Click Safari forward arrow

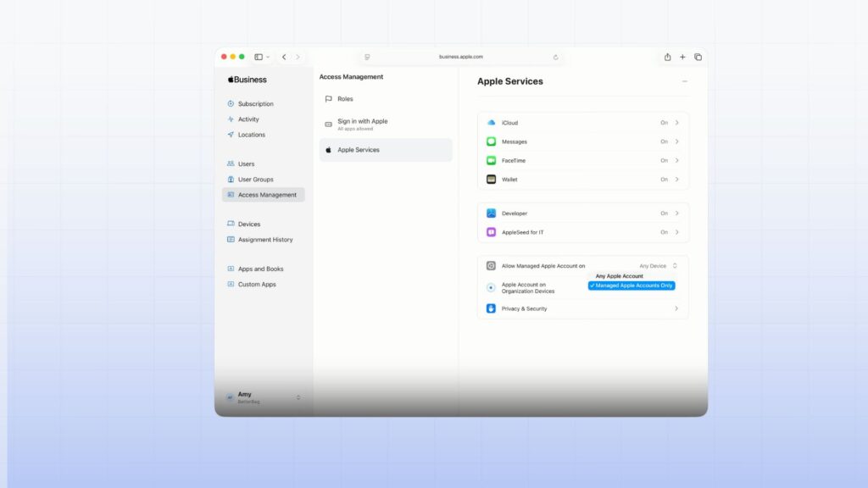[x=298, y=57]
